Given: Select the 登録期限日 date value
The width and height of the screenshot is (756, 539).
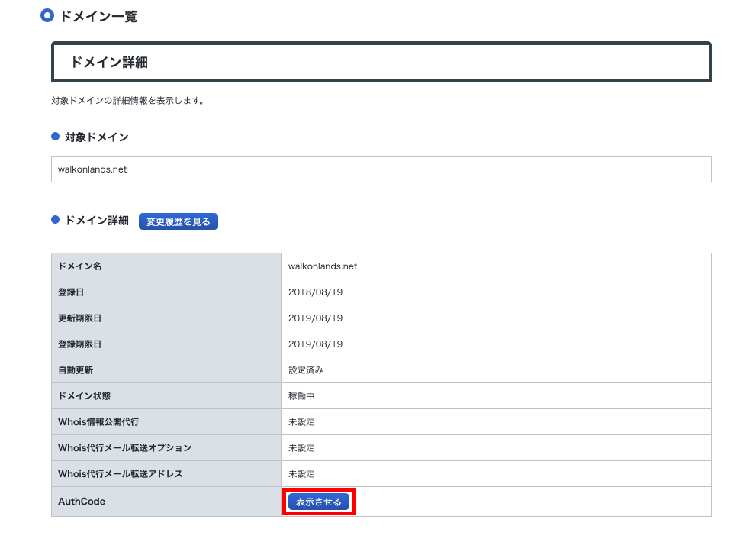Looking at the screenshot, I should [315, 344].
